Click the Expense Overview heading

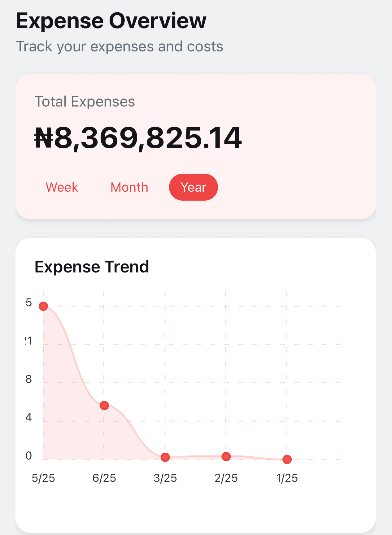(x=111, y=21)
